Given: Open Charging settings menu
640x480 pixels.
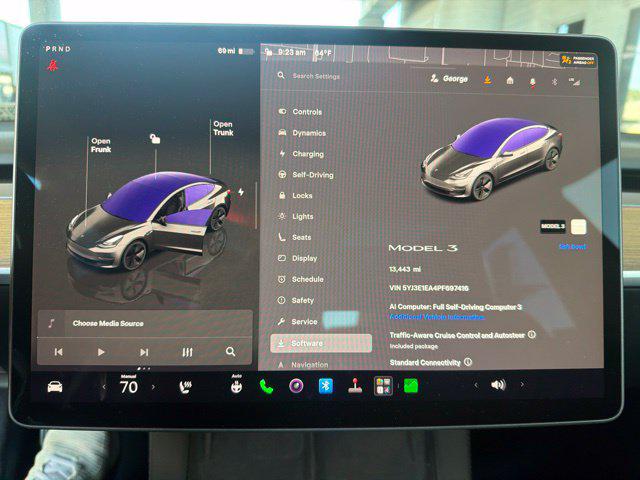Looking at the screenshot, I should click(x=302, y=154).
